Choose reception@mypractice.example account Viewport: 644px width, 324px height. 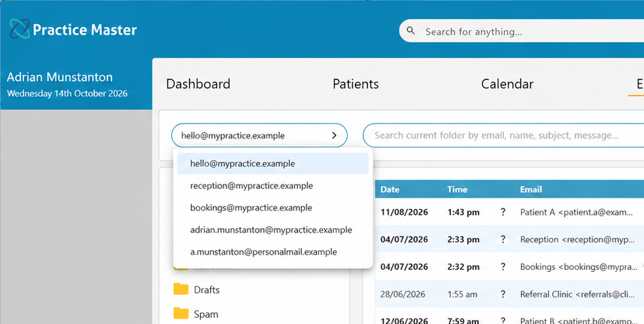pyautogui.click(x=273, y=186)
